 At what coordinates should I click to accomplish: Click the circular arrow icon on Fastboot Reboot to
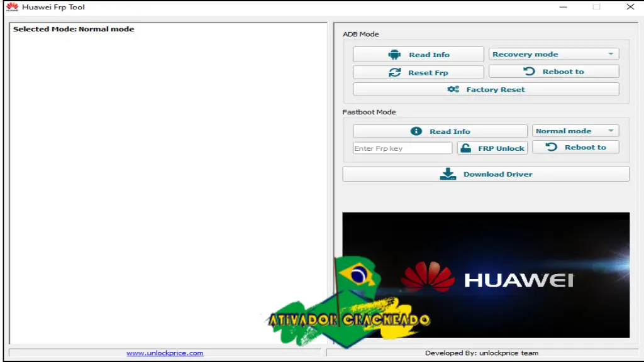point(551,147)
